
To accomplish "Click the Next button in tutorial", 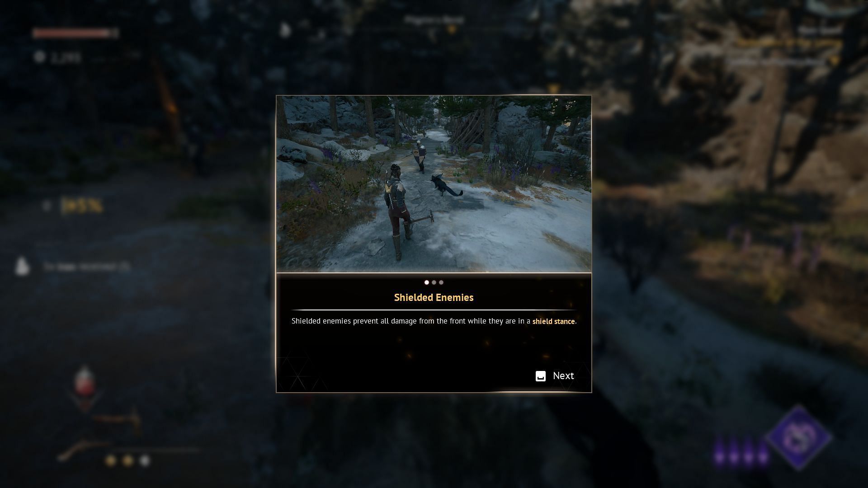I will [x=554, y=375].
